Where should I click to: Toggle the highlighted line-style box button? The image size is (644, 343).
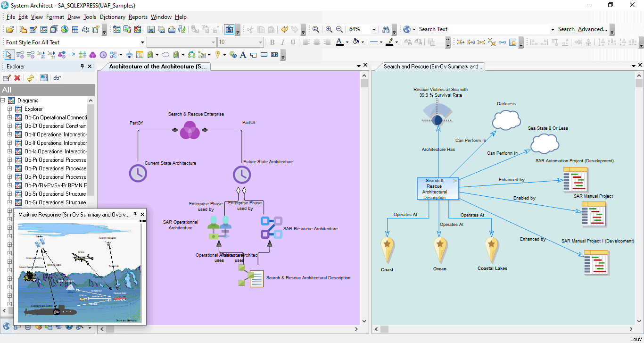click(x=512, y=42)
